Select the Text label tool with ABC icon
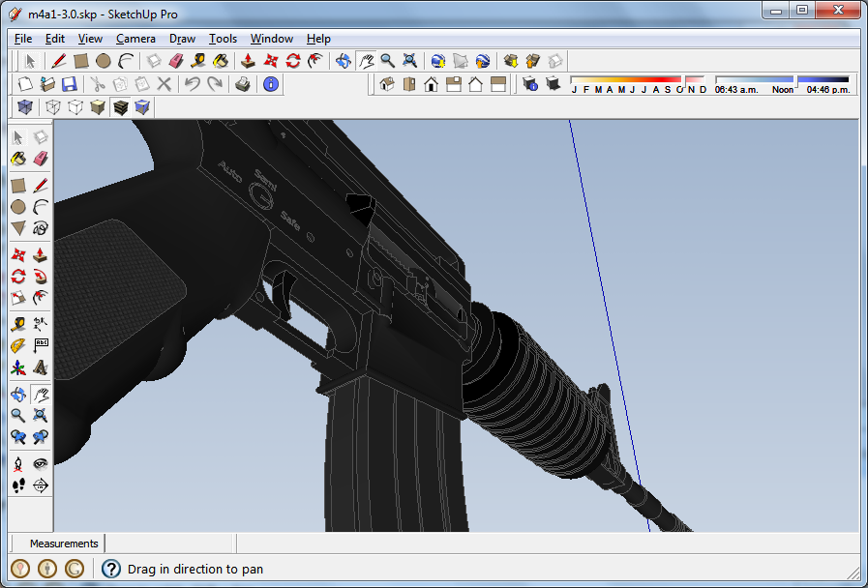Image resolution: width=868 pixels, height=588 pixels. coord(41,345)
